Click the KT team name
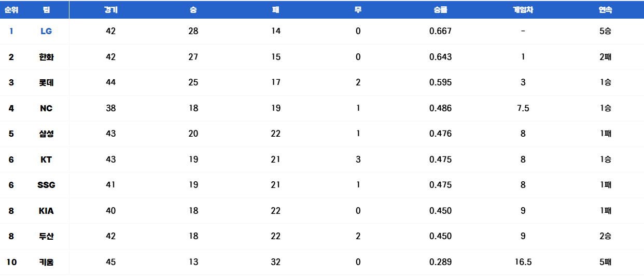 click(46, 159)
